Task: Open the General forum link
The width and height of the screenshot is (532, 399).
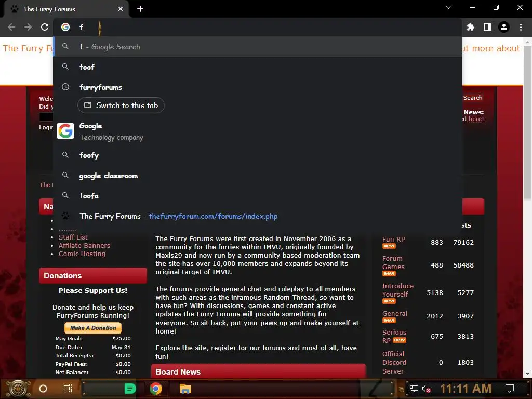Action: click(395, 313)
